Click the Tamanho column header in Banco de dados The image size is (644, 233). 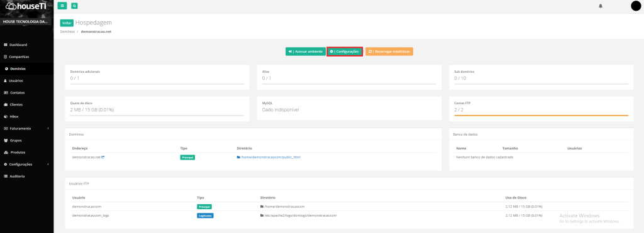click(510, 148)
